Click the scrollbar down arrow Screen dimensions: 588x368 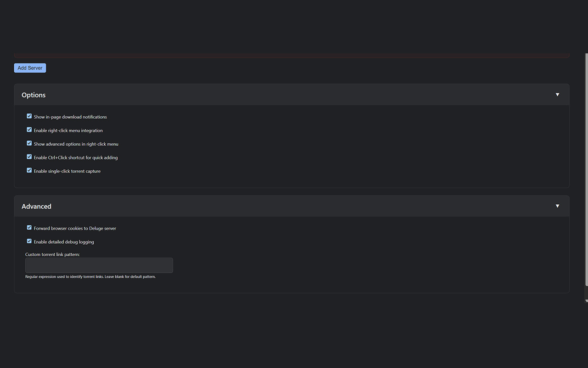[x=586, y=301]
